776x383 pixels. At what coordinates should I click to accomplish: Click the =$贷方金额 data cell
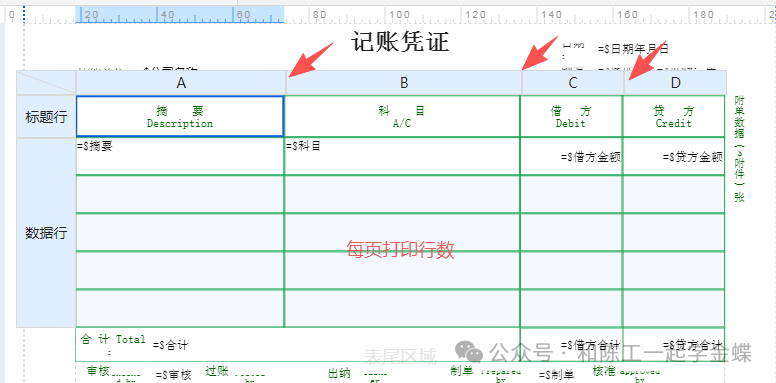point(674,156)
